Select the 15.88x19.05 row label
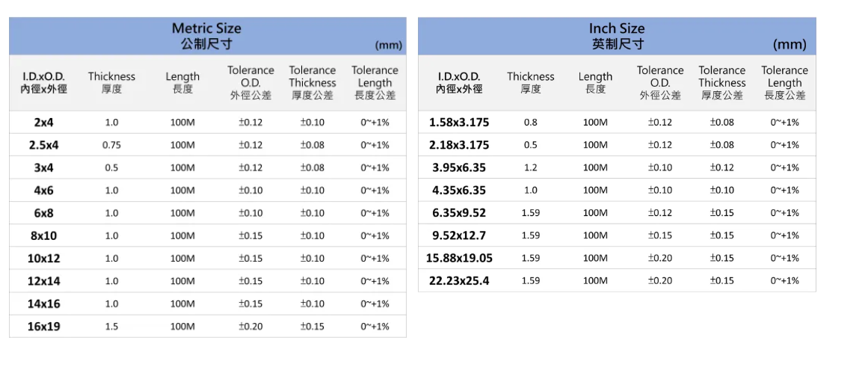This screenshot has width=868, height=370. 459,259
